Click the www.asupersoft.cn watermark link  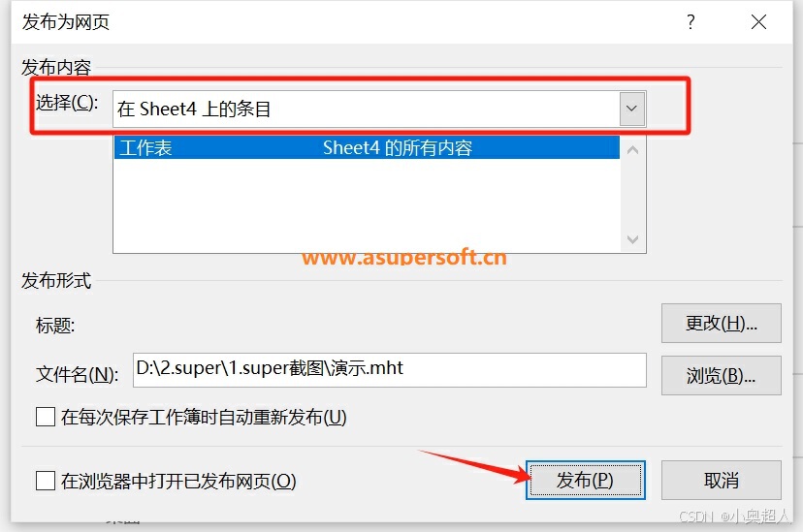(x=404, y=258)
